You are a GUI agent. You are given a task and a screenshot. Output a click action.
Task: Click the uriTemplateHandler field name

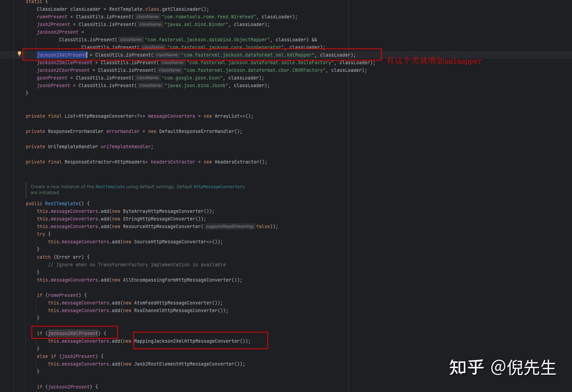126,147
